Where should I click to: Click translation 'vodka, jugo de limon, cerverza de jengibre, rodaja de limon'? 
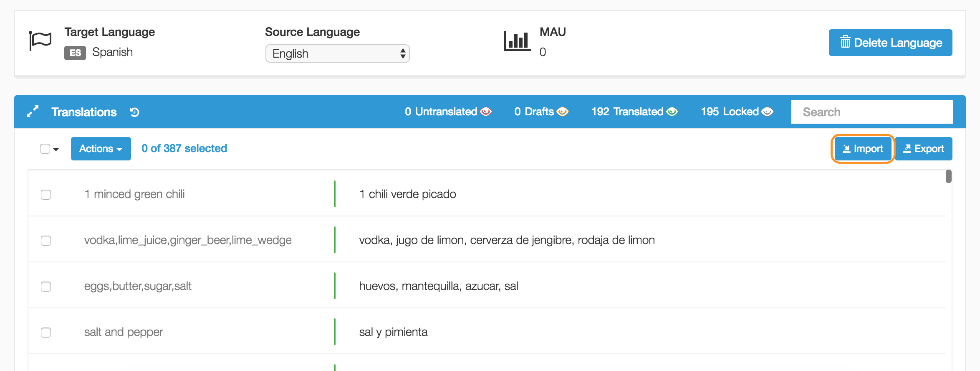[507, 240]
